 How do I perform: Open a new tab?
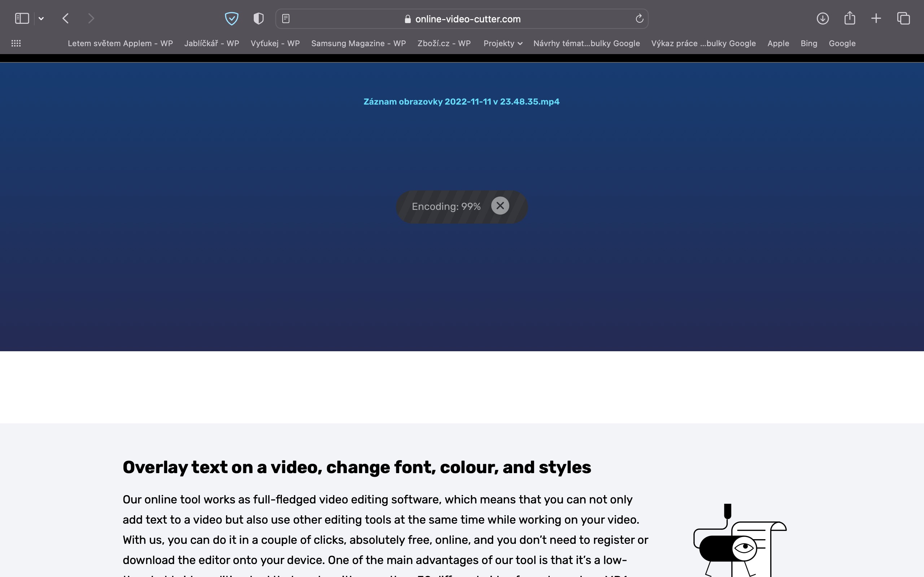tap(876, 18)
